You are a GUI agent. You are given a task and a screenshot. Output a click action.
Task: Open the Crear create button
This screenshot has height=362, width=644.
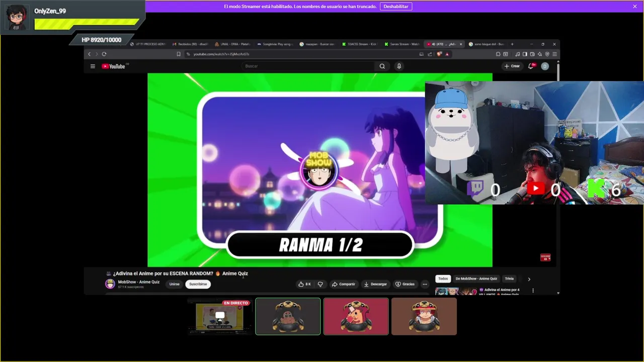tap(512, 66)
